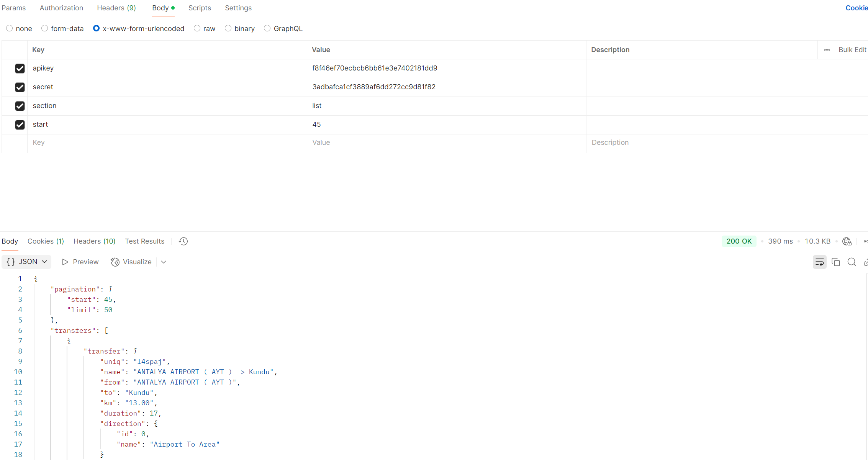Open the three-dot column options menu
This screenshot has height=460, width=868.
(x=827, y=50)
